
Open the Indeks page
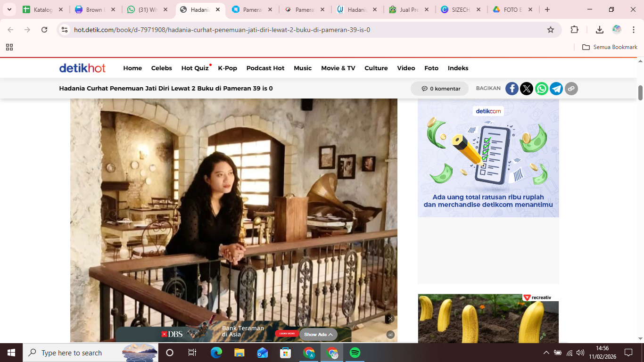click(458, 68)
